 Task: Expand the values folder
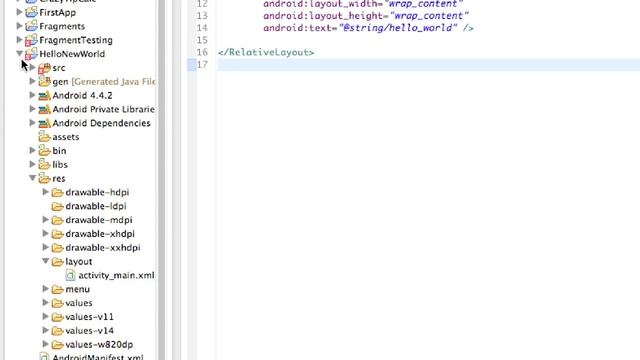45,303
